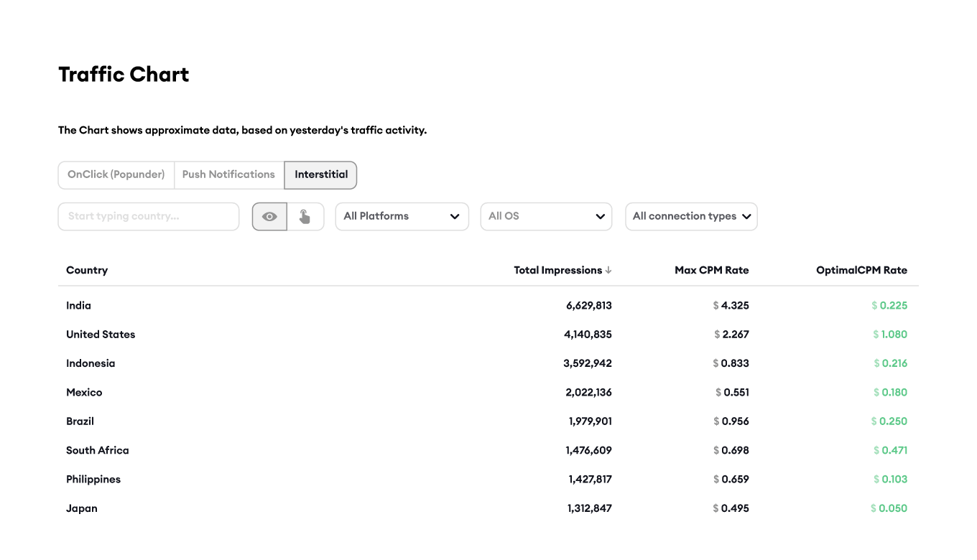Sort by the OptimalCPM Rate column header
Viewport: 977px width, 560px height.
tap(861, 271)
